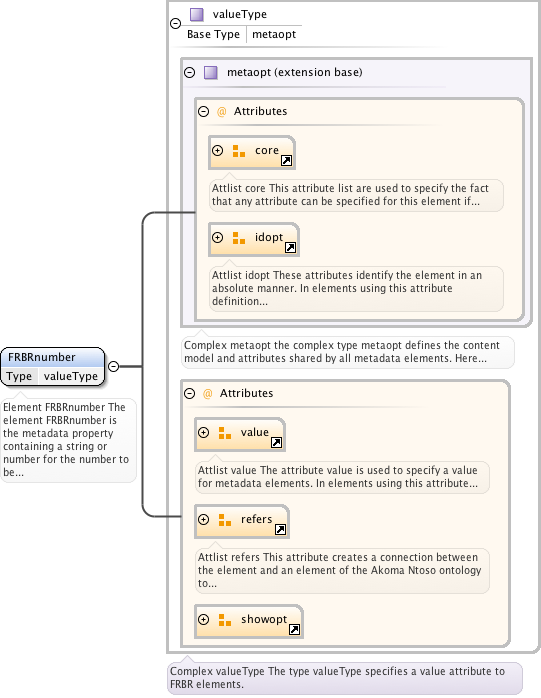Collapse the valueType complex type
This screenshot has height=698, width=541.
(x=175, y=23)
